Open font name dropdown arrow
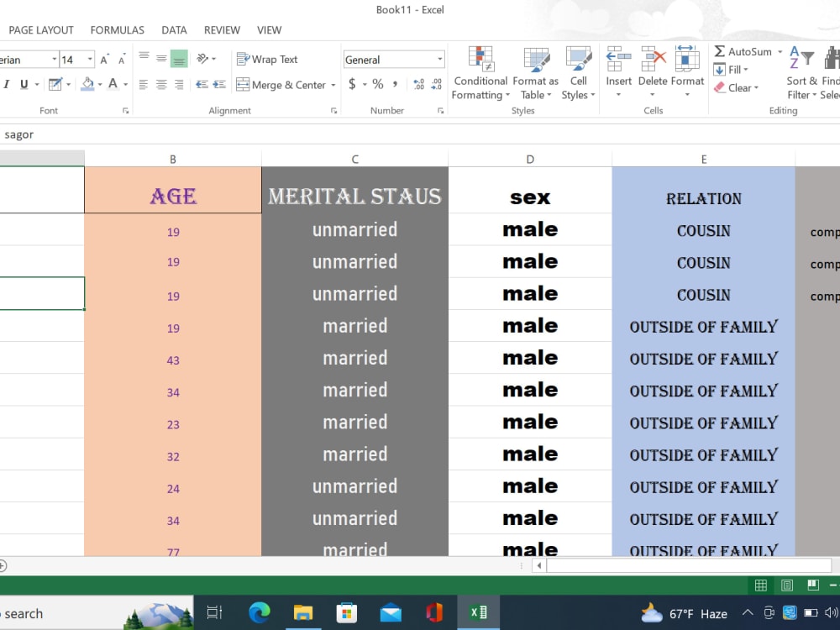The image size is (840, 630). point(54,60)
